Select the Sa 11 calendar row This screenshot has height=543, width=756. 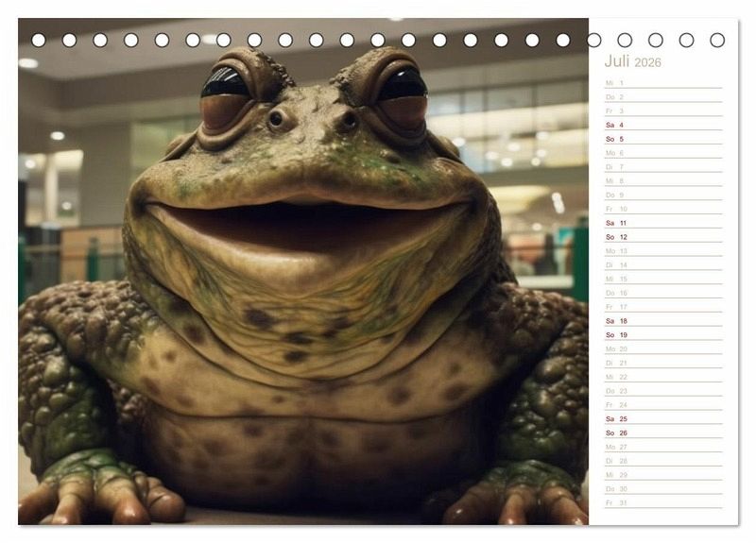coord(661,223)
